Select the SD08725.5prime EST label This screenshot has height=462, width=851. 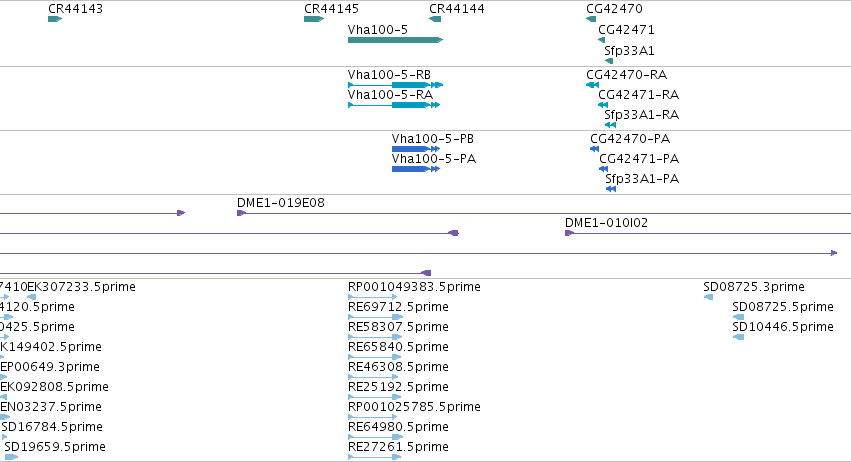pyautogui.click(x=783, y=307)
